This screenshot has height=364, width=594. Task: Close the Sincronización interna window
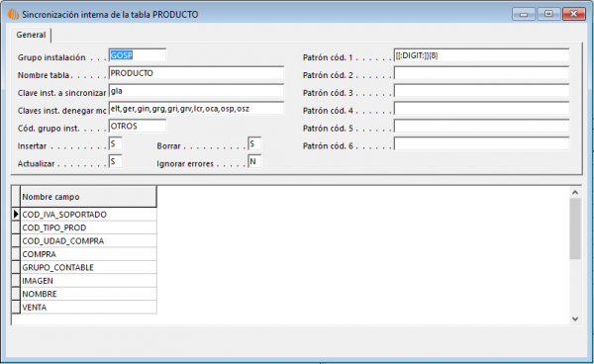tap(574, 14)
